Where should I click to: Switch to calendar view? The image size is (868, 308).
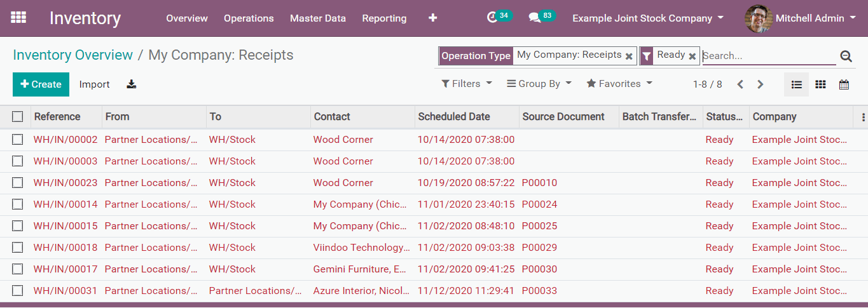click(x=844, y=84)
